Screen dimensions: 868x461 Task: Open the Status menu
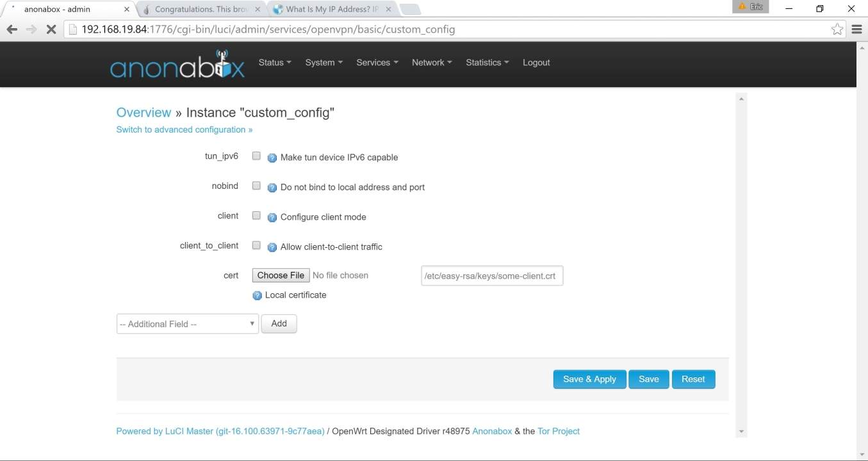(x=274, y=63)
